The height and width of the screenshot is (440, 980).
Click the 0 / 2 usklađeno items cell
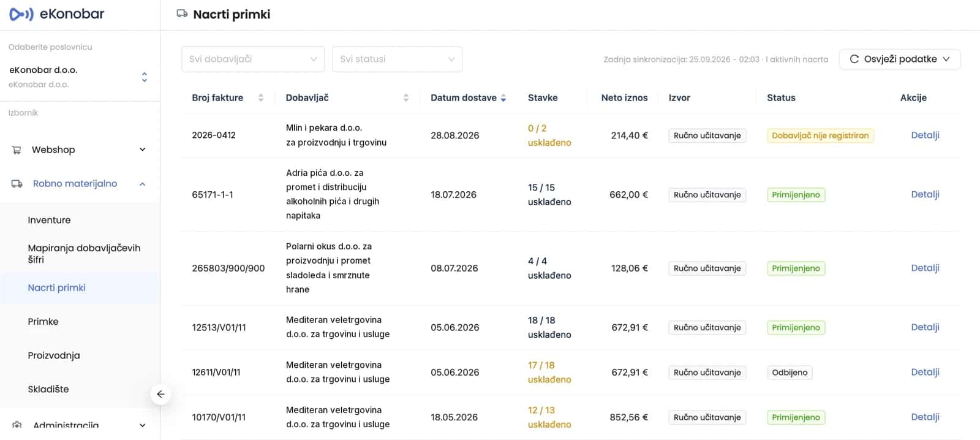[549, 135]
